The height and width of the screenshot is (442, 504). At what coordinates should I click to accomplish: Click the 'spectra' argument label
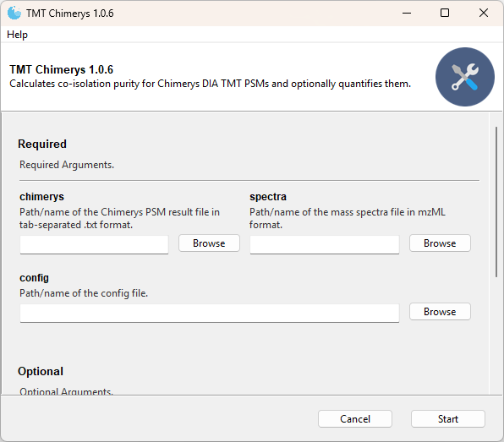(268, 197)
